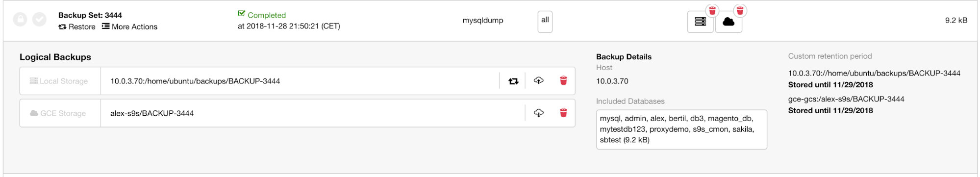This screenshot has width=980, height=177.
Task: Delete the local storage backup row
Action: coord(563,81)
